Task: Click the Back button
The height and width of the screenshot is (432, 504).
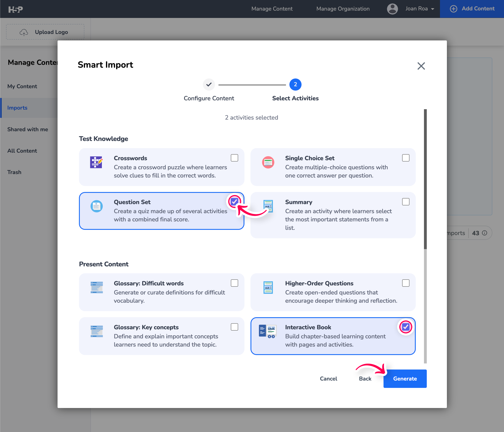Action: click(365, 379)
